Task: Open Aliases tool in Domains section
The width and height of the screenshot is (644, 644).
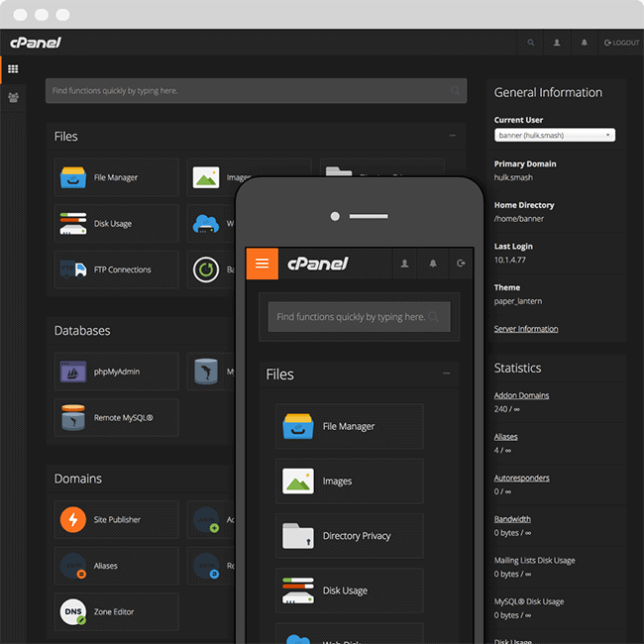Action: pos(116,566)
